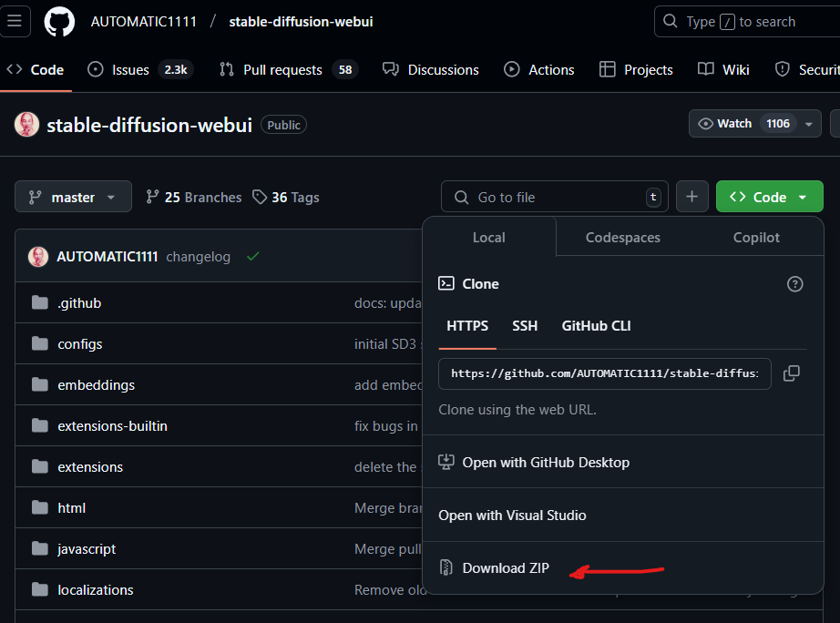Open the Wiki tab

[x=723, y=69]
